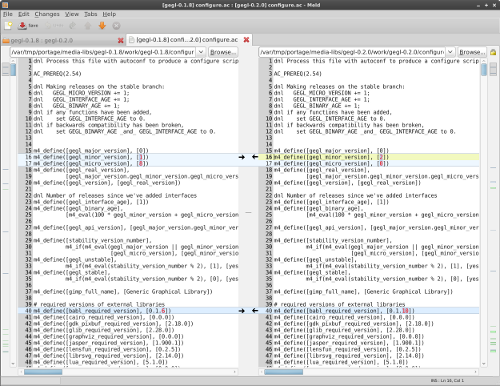Click Browse for the right file
This screenshot has width=500, height=386.
472,52
